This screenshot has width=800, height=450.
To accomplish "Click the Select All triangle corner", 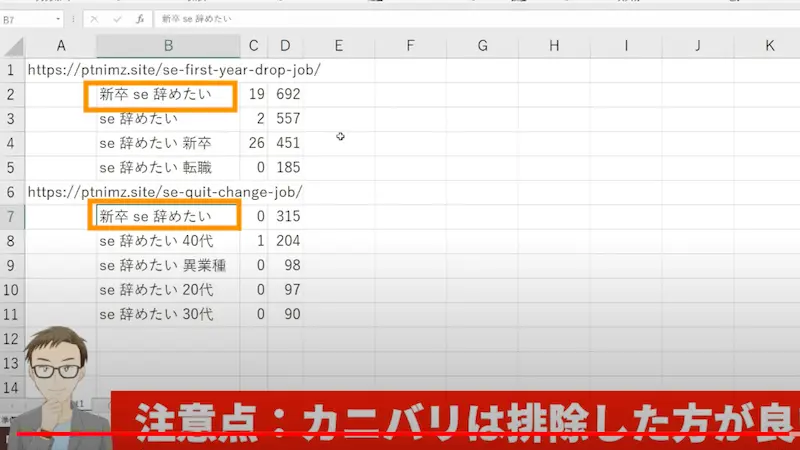I will [12, 46].
